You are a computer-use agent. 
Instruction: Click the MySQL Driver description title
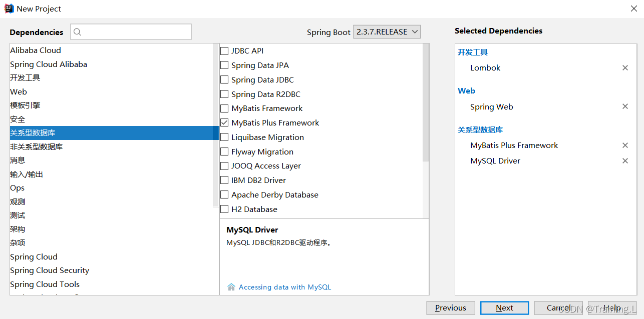pyautogui.click(x=252, y=230)
